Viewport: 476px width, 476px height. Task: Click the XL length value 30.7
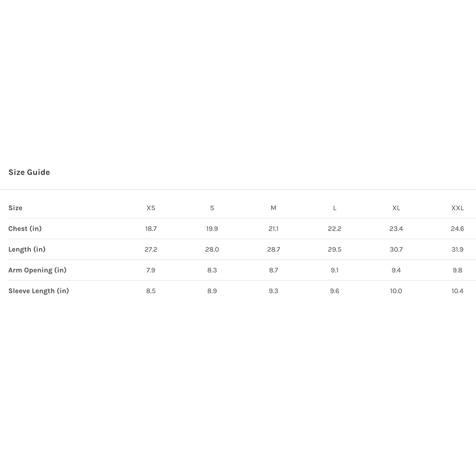(396, 249)
